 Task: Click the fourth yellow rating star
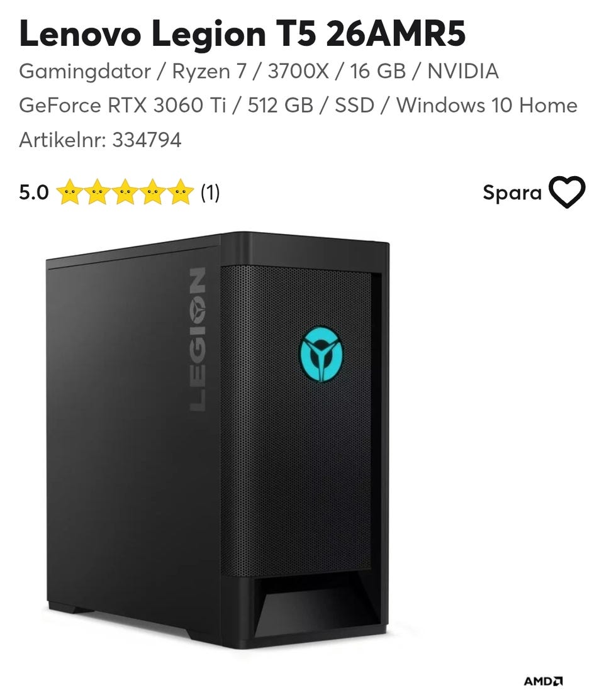pyautogui.click(x=153, y=192)
